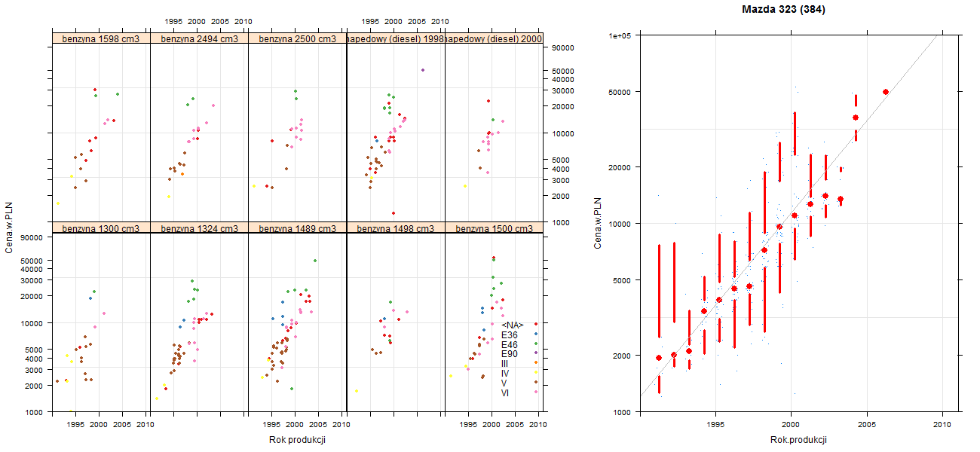Select the 'benzyna 1300 cm3' panel header
Image resolution: width=980 pixels, height=452 pixels.
click(101, 228)
